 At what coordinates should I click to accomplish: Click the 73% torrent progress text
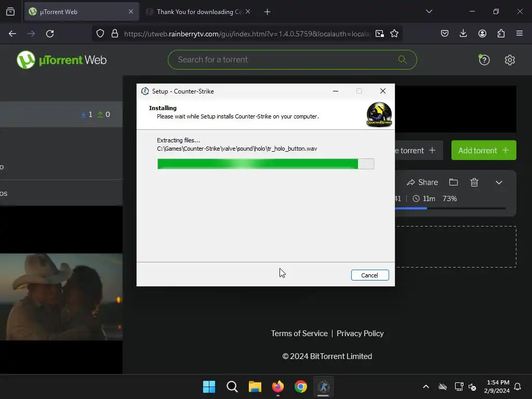(x=449, y=198)
